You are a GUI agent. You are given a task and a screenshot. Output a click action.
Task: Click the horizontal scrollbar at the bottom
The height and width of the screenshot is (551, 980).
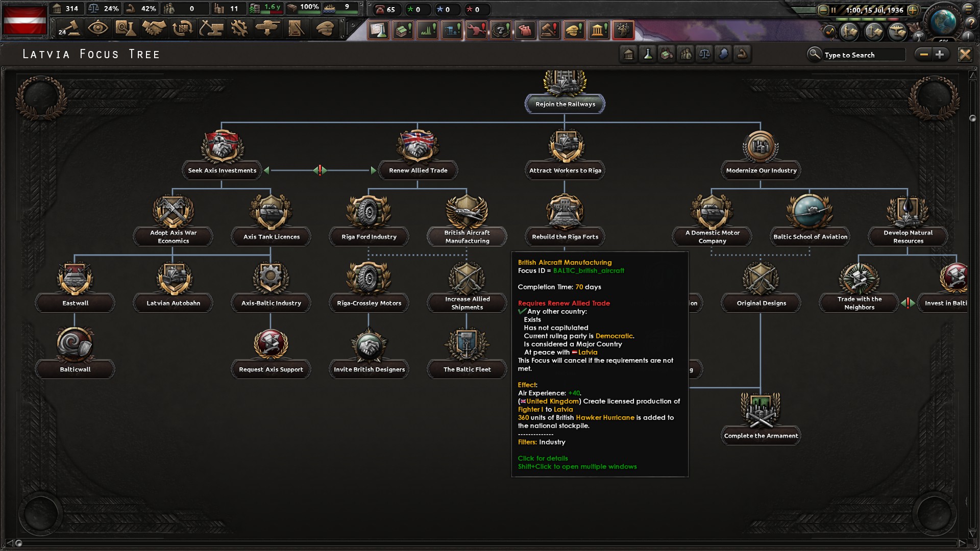490,543
